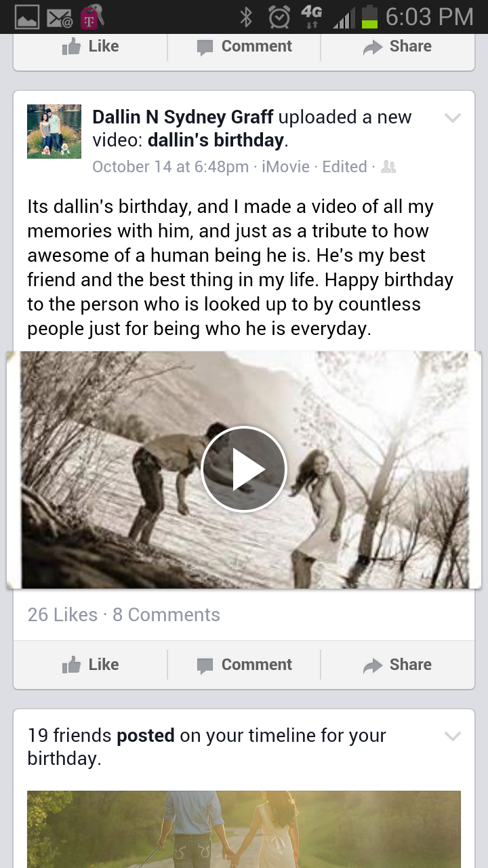Tap the T-Mobile notification icon in status bar

coord(91,17)
